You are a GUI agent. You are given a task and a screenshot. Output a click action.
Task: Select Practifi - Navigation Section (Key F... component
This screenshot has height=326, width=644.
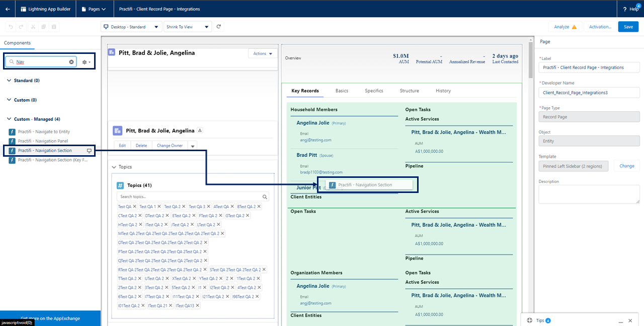53,160
